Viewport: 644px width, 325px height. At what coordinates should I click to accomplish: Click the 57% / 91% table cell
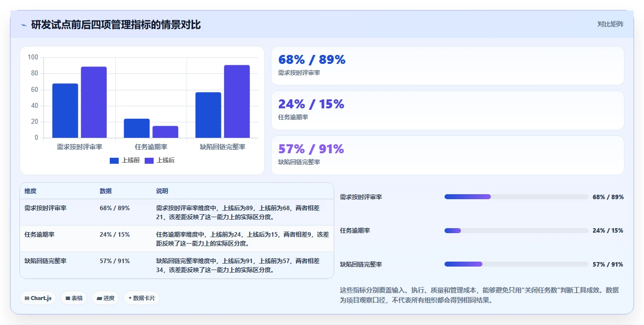pyautogui.click(x=115, y=261)
